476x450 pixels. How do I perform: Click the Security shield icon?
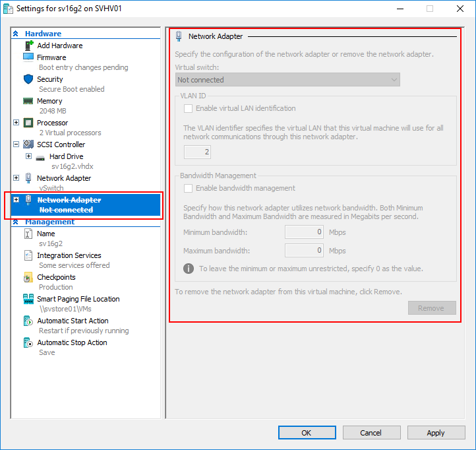tap(28, 79)
